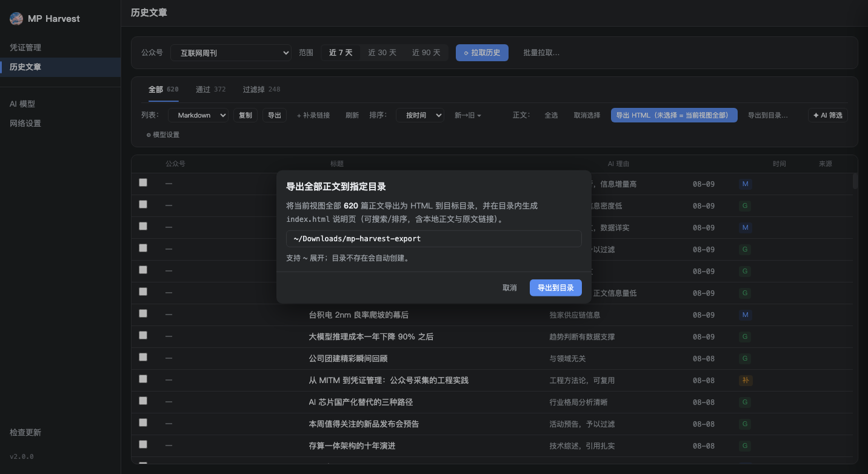Click the MP Harvest logo icon

[16, 19]
